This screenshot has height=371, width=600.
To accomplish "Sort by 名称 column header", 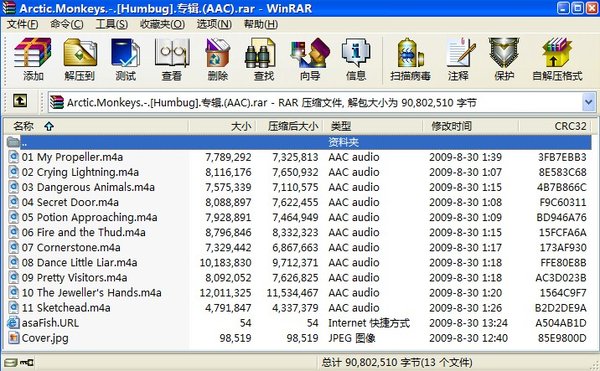I will pos(96,126).
